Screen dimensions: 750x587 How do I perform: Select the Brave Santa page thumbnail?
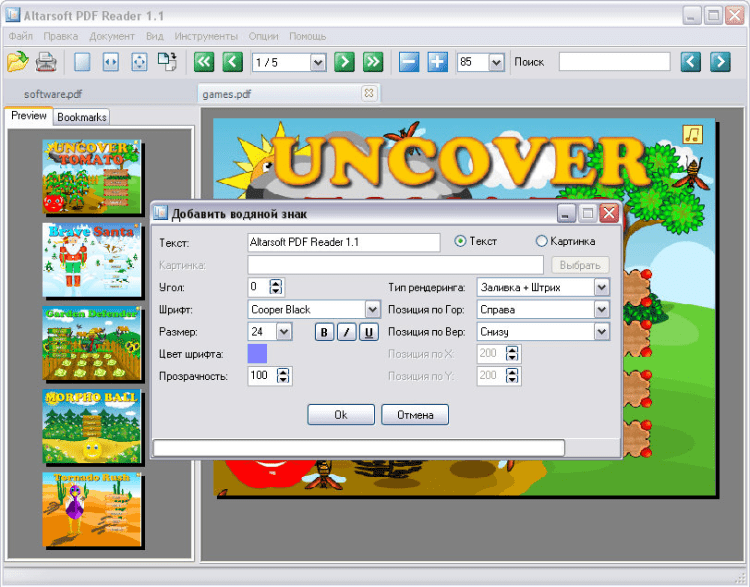pyautogui.click(x=91, y=260)
